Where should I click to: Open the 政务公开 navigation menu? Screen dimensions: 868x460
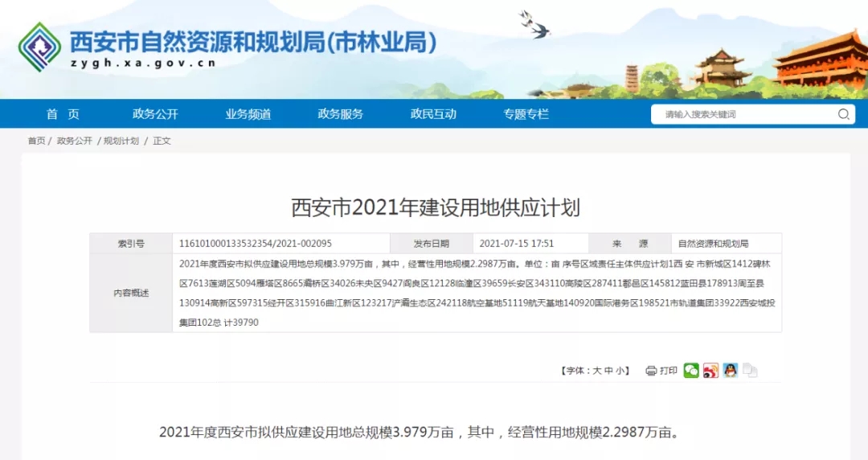point(155,114)
